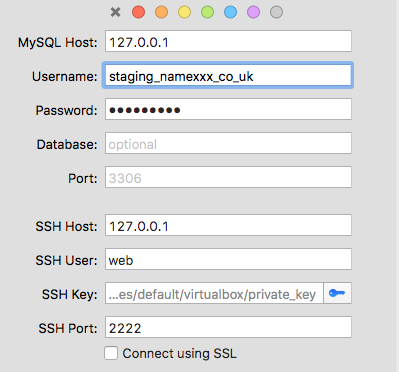The image size is (399, 372).
Task: Pick the red color label
Action: (138, 12)
